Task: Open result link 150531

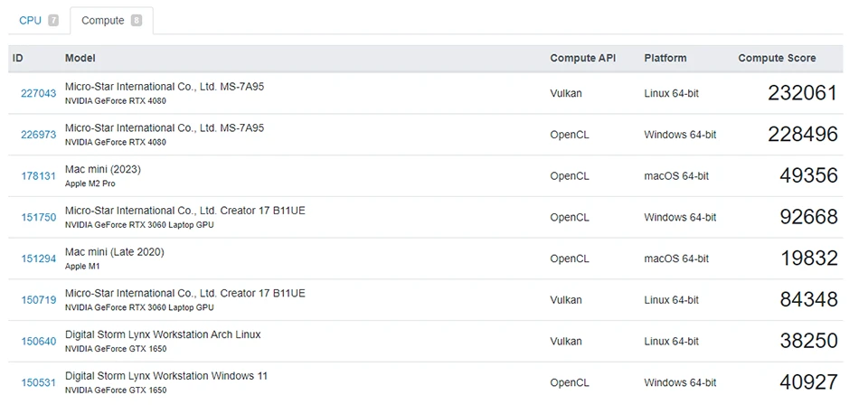Action: 38,382
